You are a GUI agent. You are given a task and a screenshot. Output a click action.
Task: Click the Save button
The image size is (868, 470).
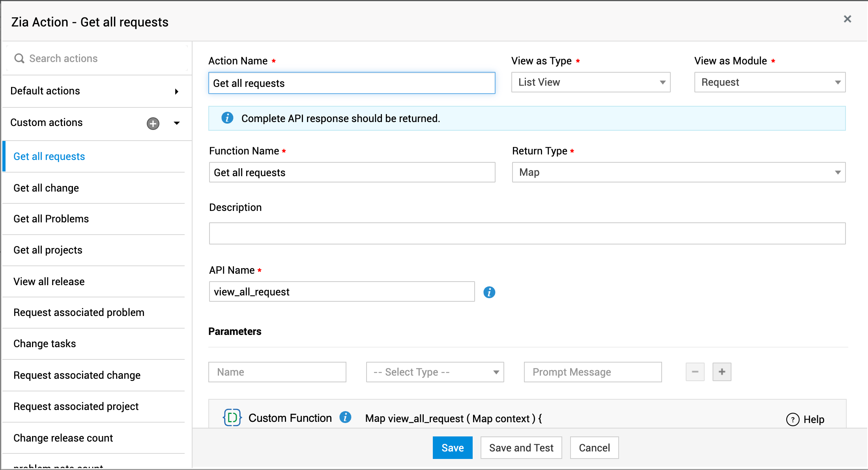click(x=453, y=448)
